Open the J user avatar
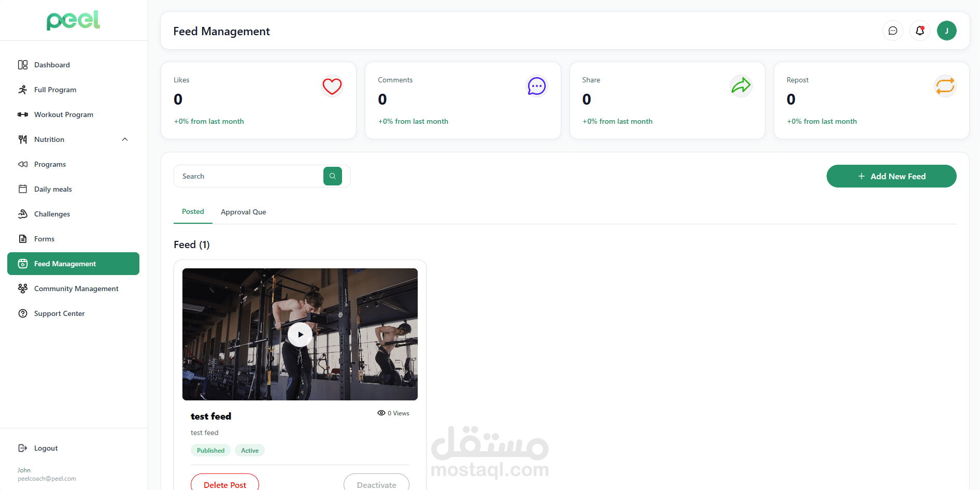Viewport: 980px width, 490px height. [947, 31]
